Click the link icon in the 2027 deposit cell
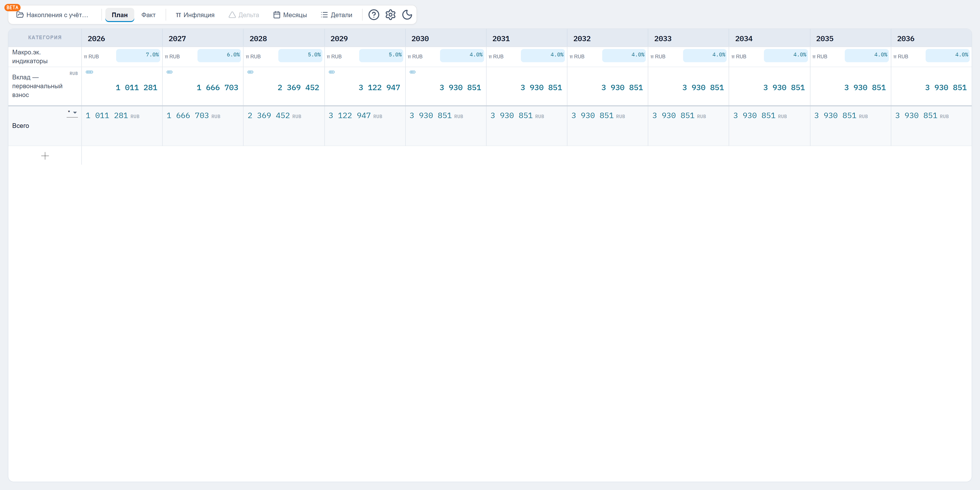 pos(170,72)
